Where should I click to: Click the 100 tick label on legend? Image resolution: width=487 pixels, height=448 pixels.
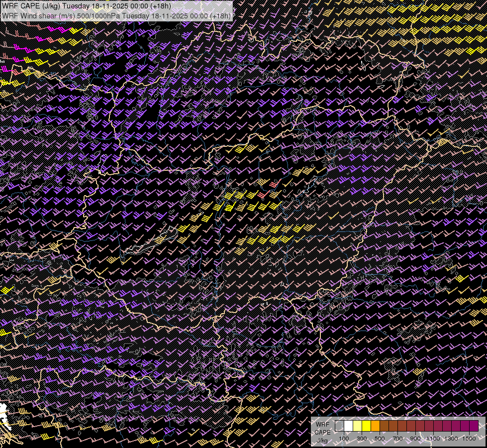click(x=344, y=439)
